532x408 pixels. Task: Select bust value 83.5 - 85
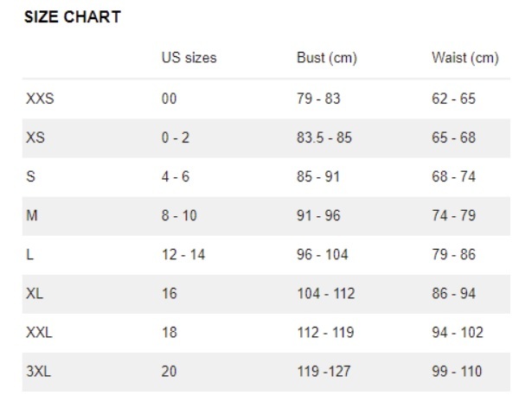(x=324, y=137)
